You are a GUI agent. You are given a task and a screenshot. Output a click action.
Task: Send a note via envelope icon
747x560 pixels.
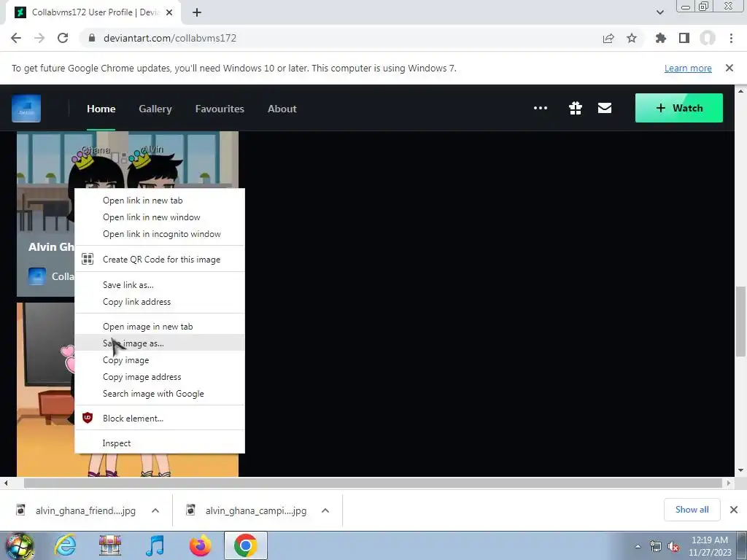click(x=605, y=108)
